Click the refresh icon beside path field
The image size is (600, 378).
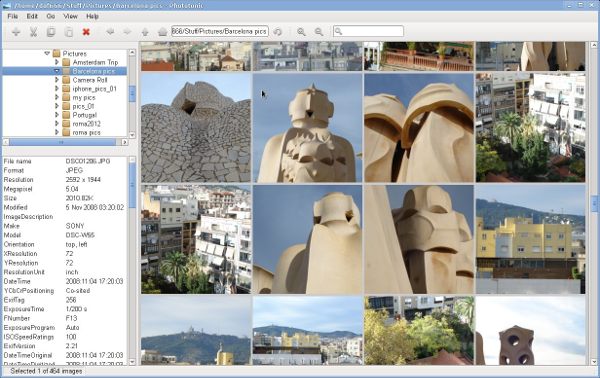coord(278,32)
